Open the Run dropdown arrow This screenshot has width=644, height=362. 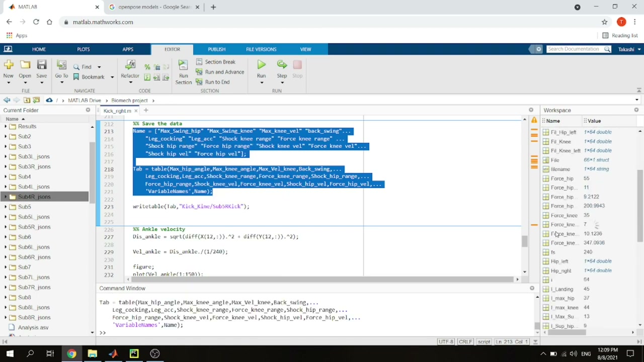[x=261, y=82]
